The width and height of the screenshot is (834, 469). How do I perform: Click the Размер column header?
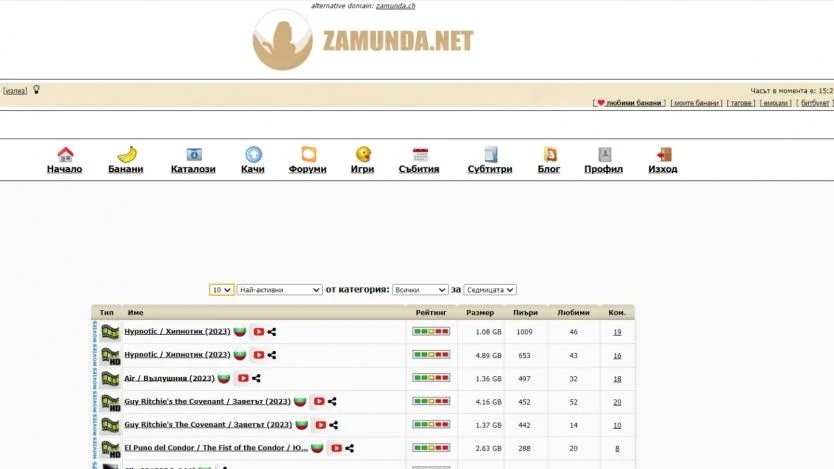pyautogui.click(x=480, y=313)
